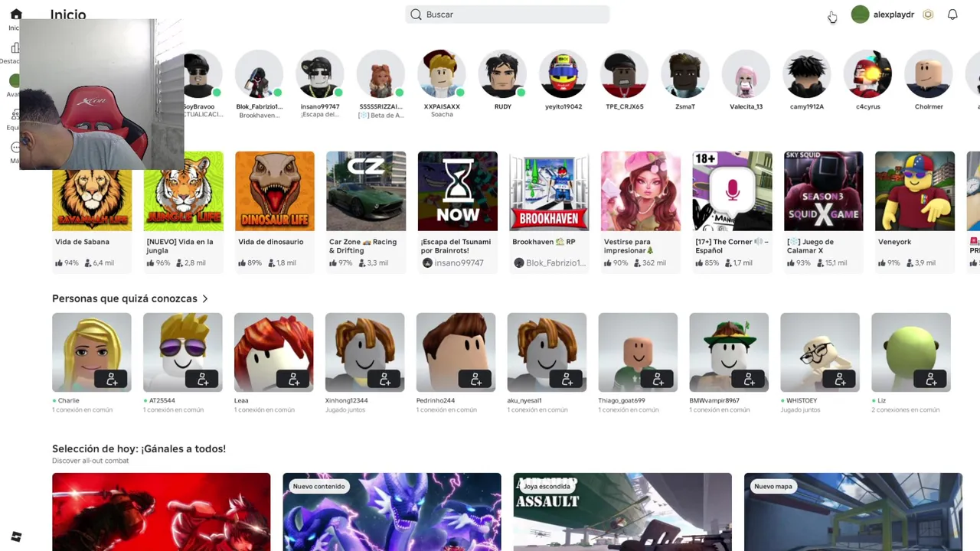Open the Nuevo contenido featured game card
This screenshot has width=980, height=551.
click(x=392, y=511)
